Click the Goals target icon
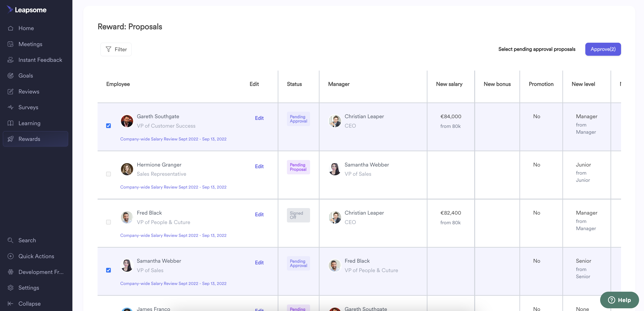 point(11,76)
